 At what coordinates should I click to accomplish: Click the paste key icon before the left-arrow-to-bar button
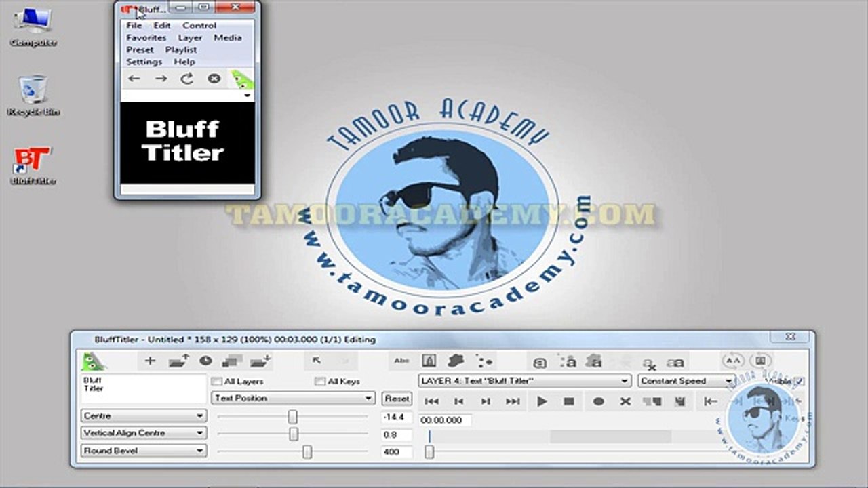[679, 401]
